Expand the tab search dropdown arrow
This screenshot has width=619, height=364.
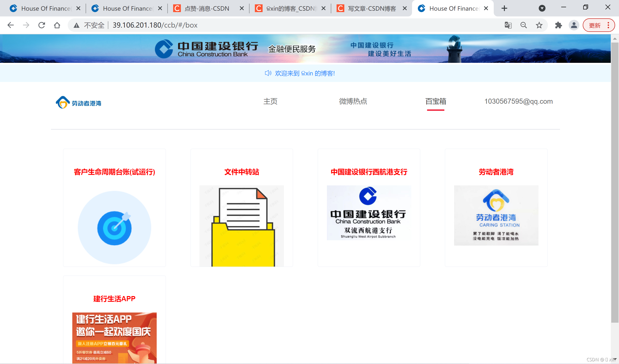click(542, 8)
